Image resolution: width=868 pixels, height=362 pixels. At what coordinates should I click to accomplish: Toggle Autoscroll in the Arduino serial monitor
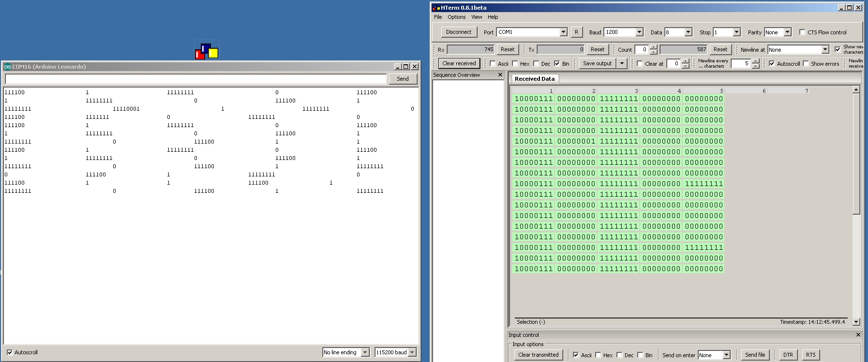pos(10,352)
